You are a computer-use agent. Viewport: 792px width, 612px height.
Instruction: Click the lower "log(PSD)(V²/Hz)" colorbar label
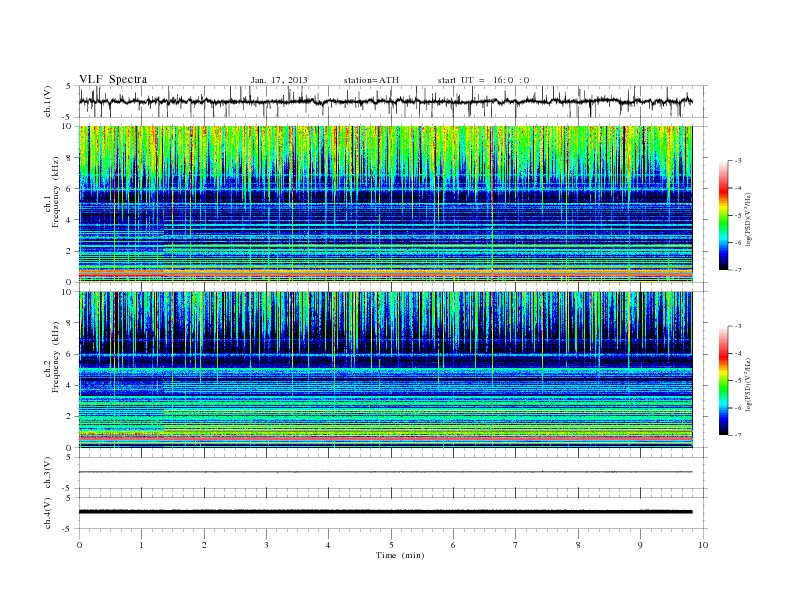click(x=749, y=385)
